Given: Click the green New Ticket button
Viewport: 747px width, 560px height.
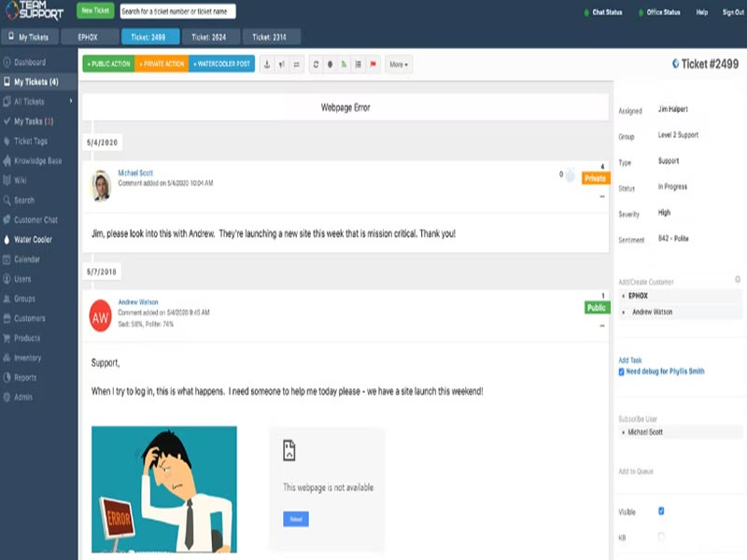Looking at the screenshot, I should click(93, 10).
